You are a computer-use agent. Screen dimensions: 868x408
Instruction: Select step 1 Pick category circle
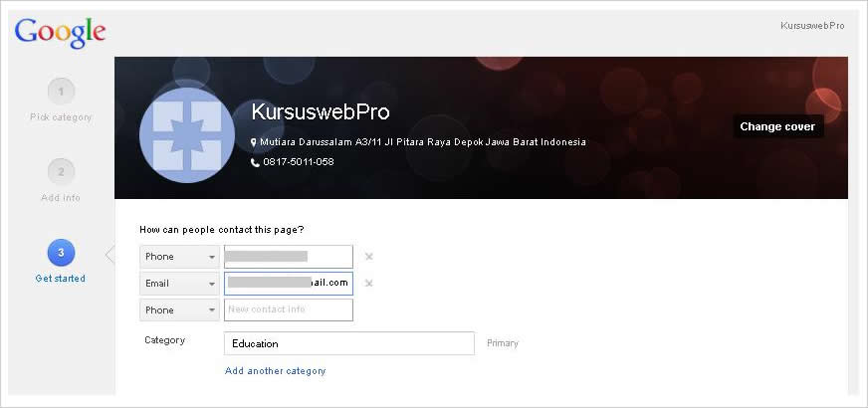(61, 92)
